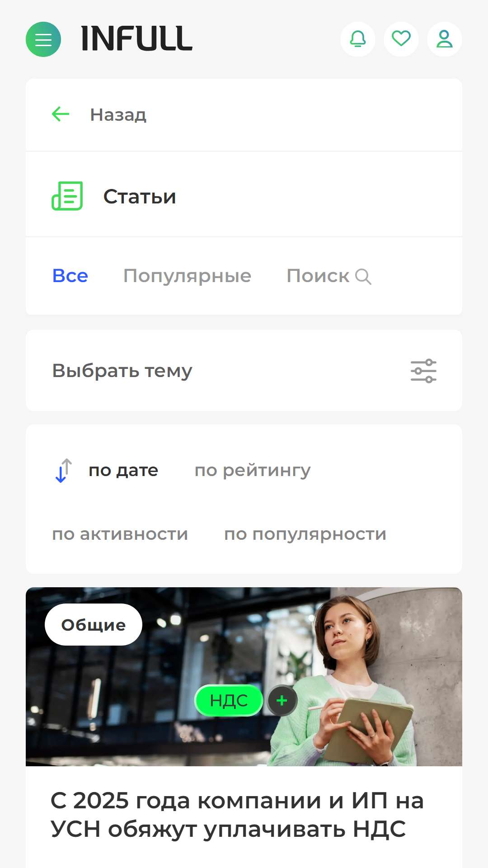Switch to the Все tab
Viewport: 488px width, 868px height.
pyautogui.click(x=70, y=276)
